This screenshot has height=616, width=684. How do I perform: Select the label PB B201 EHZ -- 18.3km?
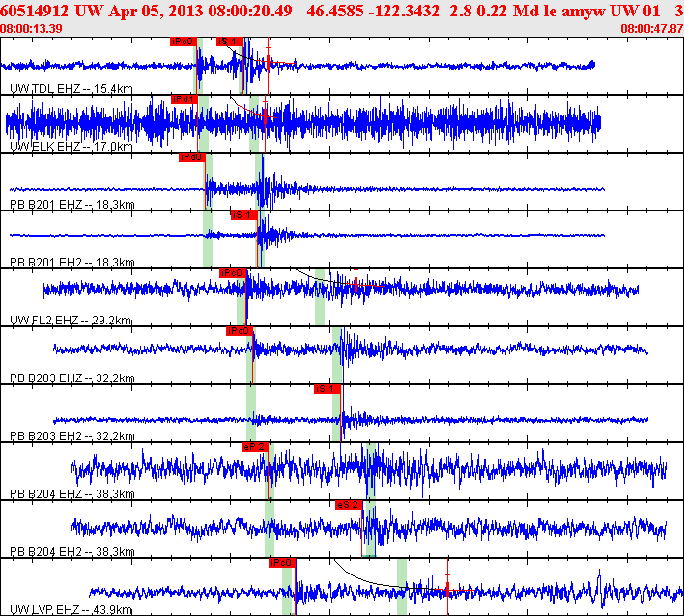(72, 205)
